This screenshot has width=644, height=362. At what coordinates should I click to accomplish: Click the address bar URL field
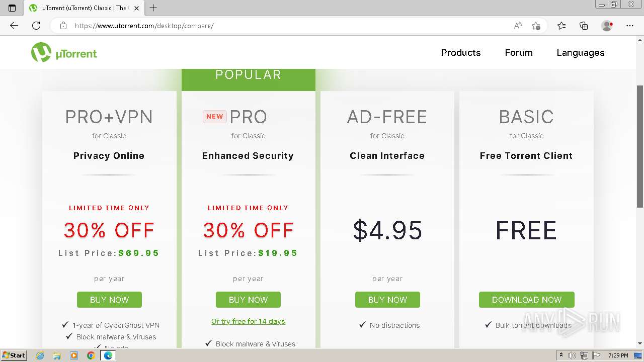282,26
